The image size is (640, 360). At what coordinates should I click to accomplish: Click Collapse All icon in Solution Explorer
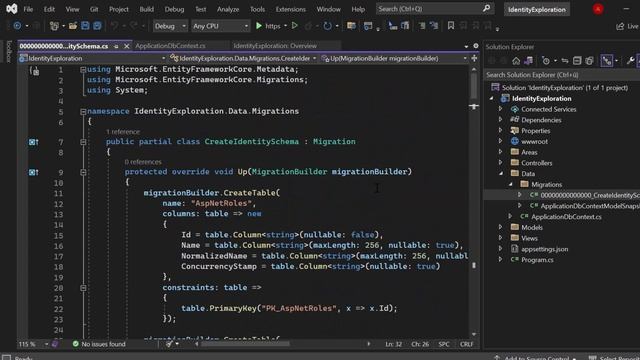point(577,61)
